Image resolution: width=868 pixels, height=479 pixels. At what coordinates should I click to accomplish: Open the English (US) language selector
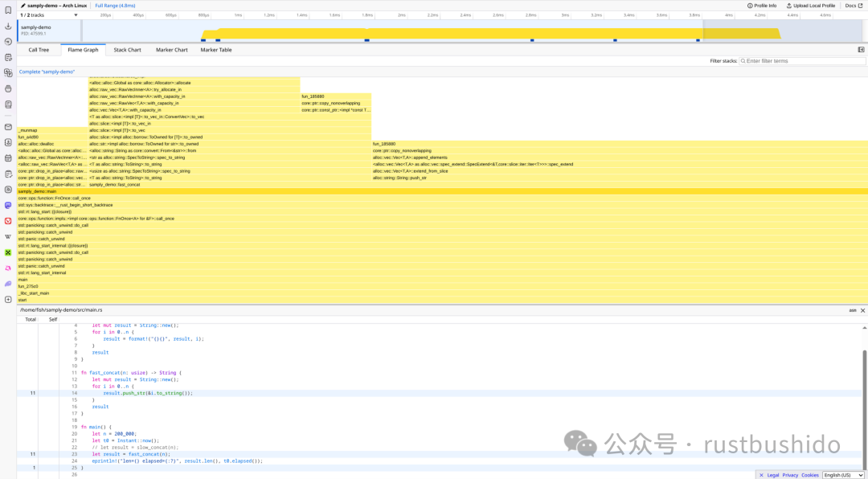843,475
